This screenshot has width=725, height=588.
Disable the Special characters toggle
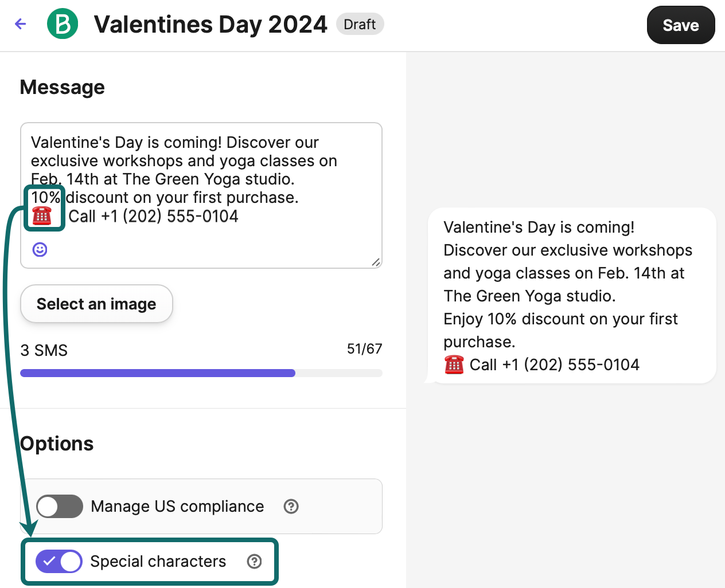59,562
